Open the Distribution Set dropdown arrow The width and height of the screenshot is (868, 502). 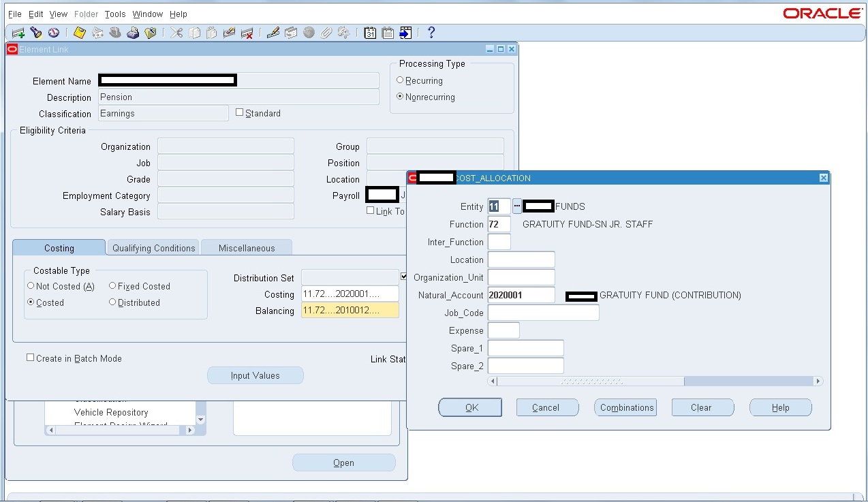coord(404,277)
